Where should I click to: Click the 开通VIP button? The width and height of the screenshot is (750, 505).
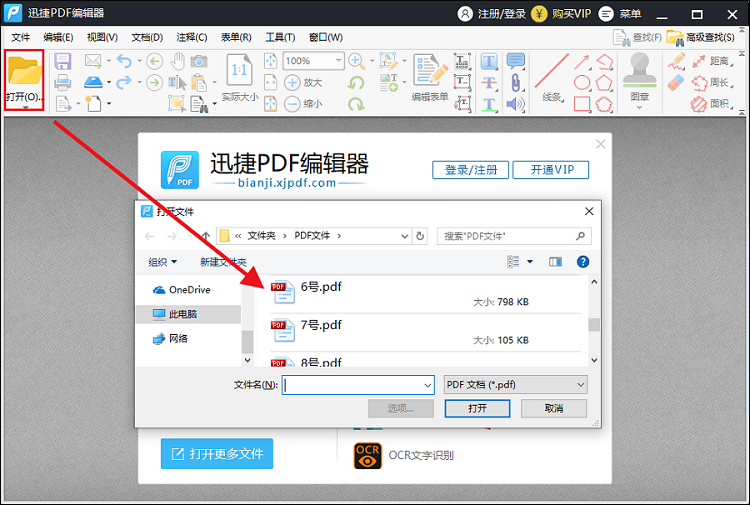click(551, 170)
